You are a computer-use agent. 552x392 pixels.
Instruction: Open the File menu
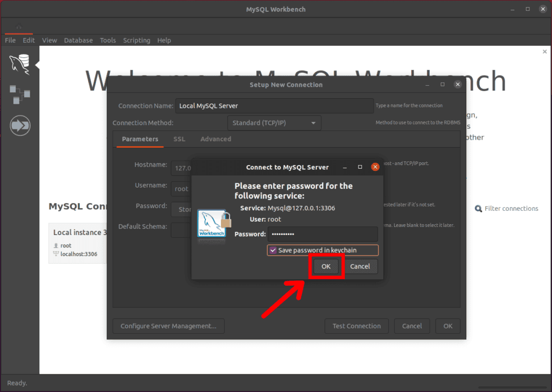[x=10, y=40]
